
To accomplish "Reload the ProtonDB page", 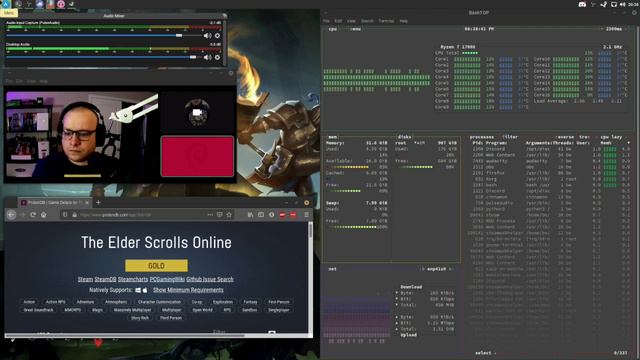I will 33,215.
